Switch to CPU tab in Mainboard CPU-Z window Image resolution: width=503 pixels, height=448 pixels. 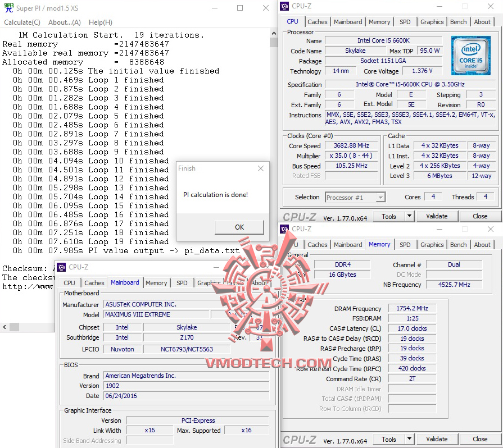tap(69, 283)
